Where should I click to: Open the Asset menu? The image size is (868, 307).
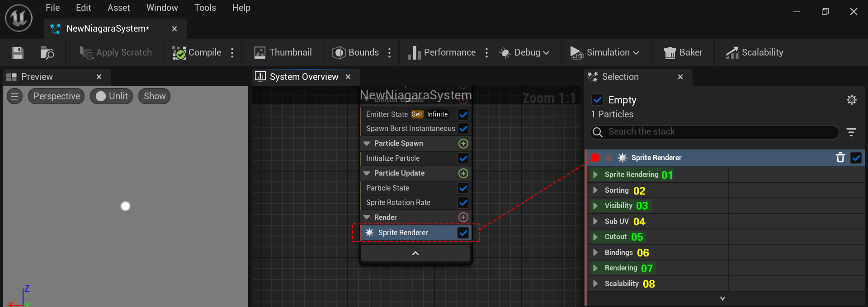pyautogui.click(x=118, y=8)
